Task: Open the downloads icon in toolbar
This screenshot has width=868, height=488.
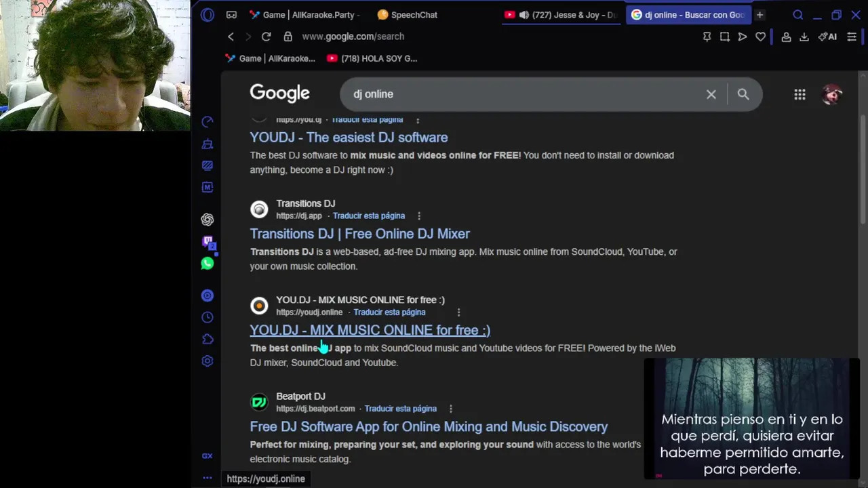Action: click(804, 37)
